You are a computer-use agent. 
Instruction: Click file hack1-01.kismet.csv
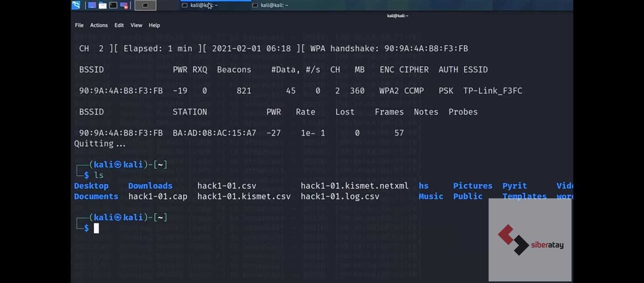click(x=244, y=196)
